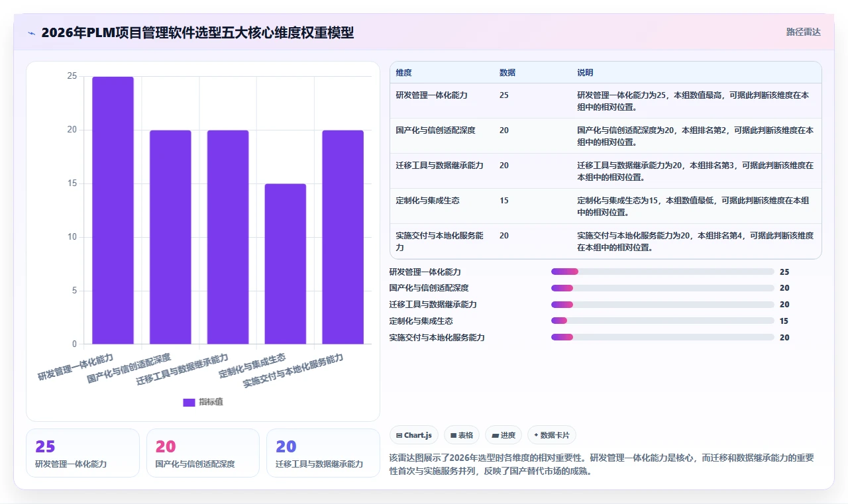Click the y-axis label 15
Image resolution: width=848 pixels, height=504 pixels.
(72, 183)
